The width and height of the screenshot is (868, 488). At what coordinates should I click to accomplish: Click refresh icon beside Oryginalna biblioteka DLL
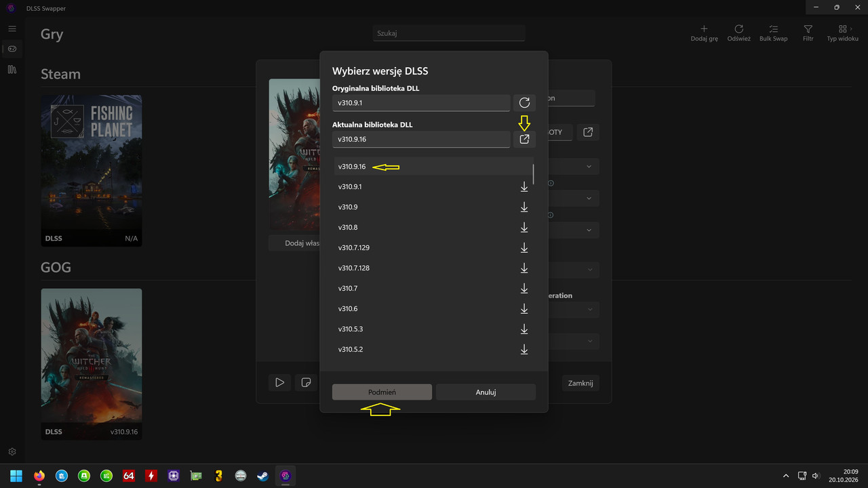(524, 102)
